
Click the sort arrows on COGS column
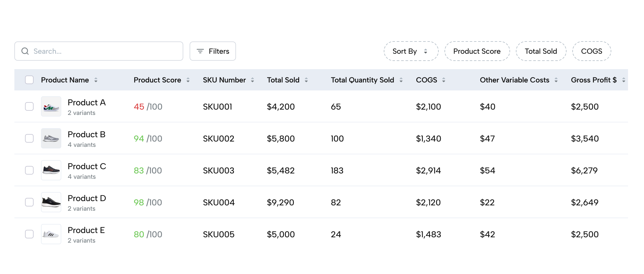point(443,80)
